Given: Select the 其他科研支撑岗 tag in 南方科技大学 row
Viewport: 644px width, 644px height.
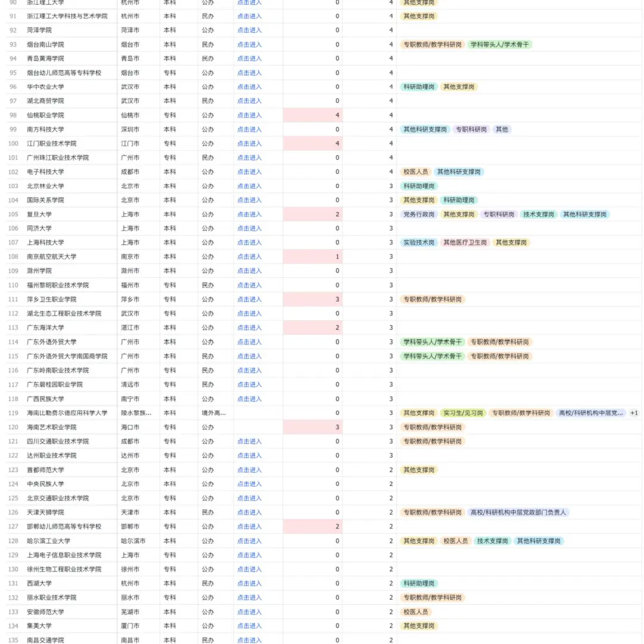Looking at the screenshot, I should coord(425,129).
